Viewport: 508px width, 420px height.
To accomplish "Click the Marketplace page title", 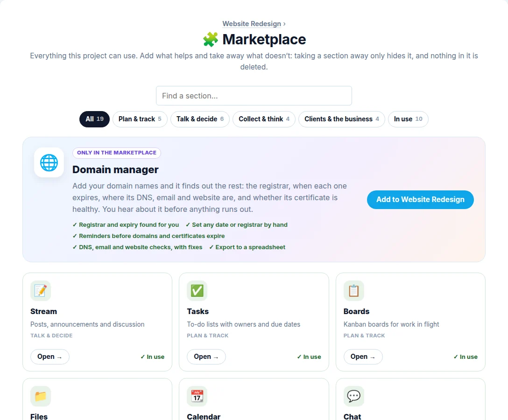I will click(264, 40).
